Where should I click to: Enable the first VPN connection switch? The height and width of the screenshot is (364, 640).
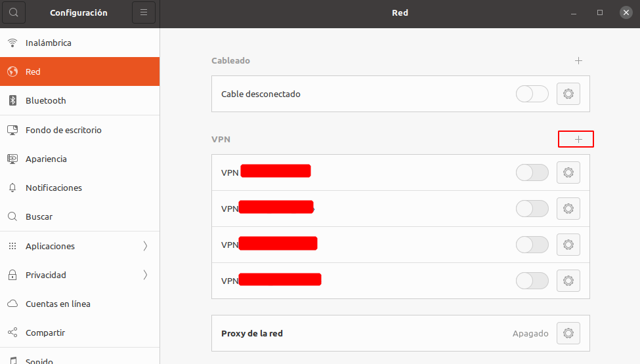532,172
